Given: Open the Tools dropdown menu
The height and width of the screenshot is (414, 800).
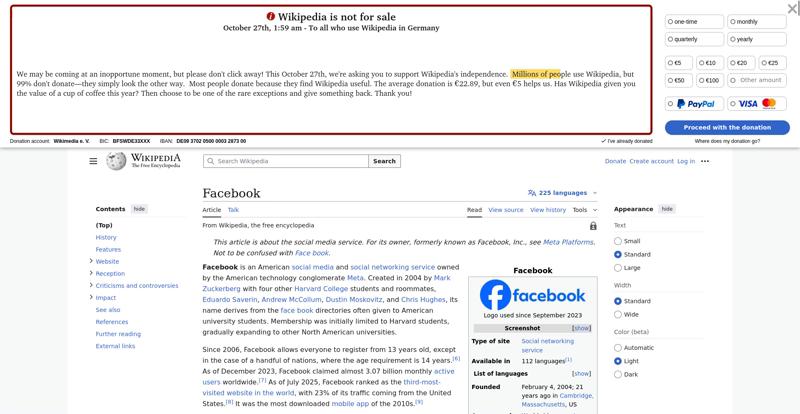Looking at the screenshot, I should tap(583, 210).
